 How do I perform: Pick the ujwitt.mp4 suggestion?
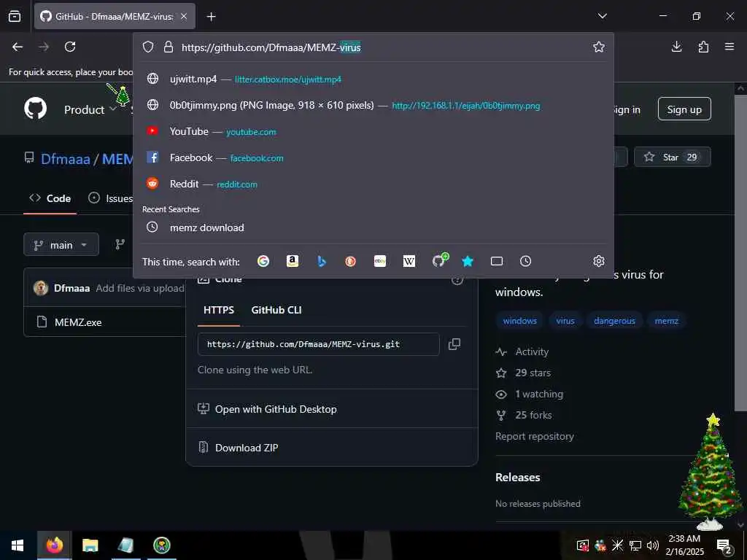pyautogui.click(x=373, y=79)
